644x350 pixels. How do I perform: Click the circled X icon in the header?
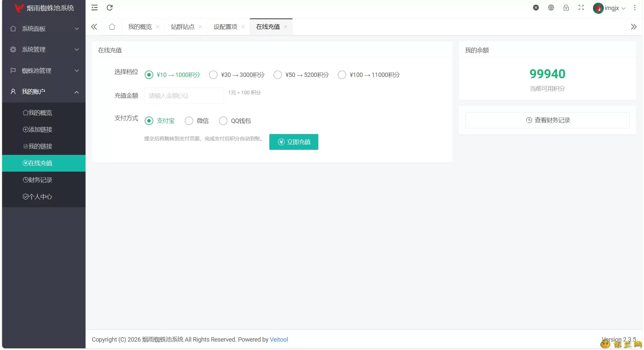(x=536, y=8)
